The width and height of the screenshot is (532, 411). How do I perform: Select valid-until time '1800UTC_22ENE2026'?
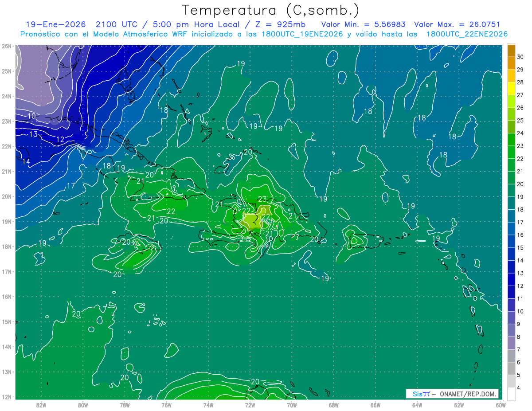tap(467, 34)
